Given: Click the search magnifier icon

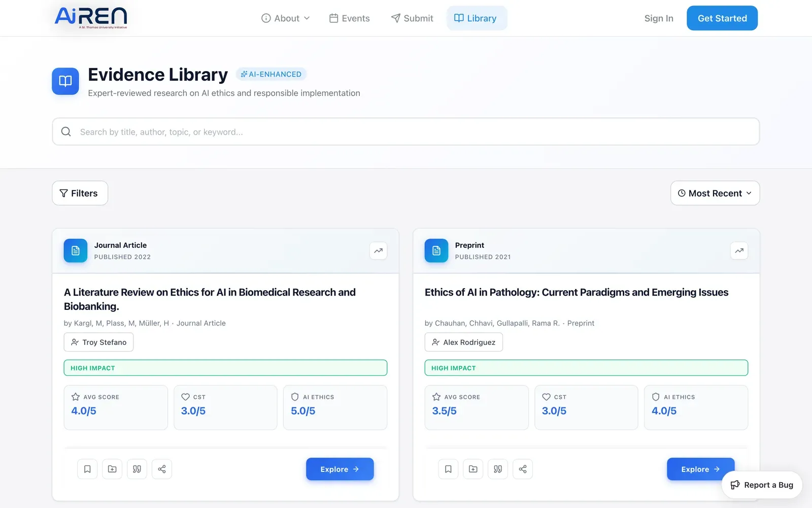Looking at the screenshot, I should pos(66,132).
